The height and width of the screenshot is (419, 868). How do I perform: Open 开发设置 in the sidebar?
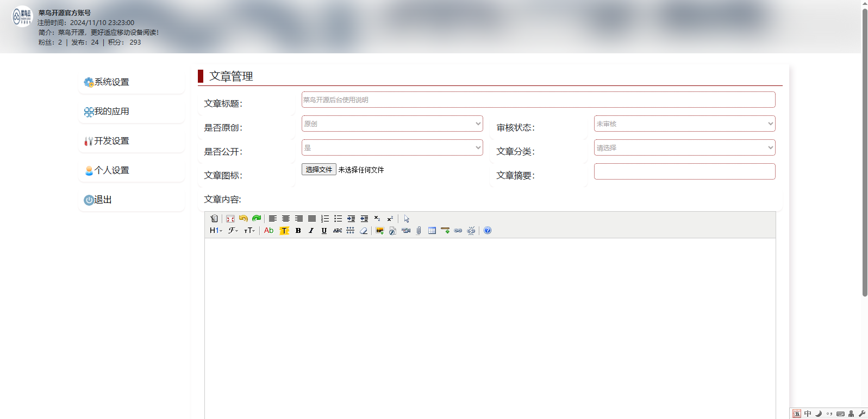[x=131, y=141]
